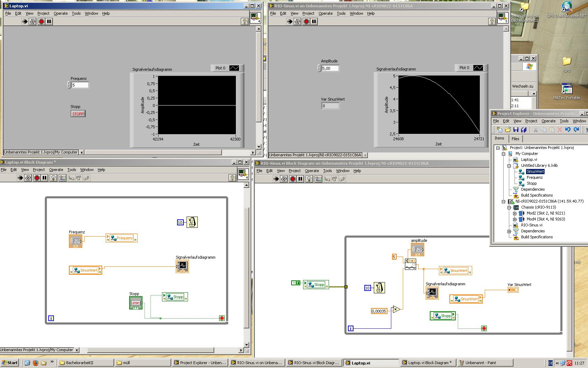Expand Dependencies under the cRIO target
The image size is (588, 368).
[x=509, y=231]
